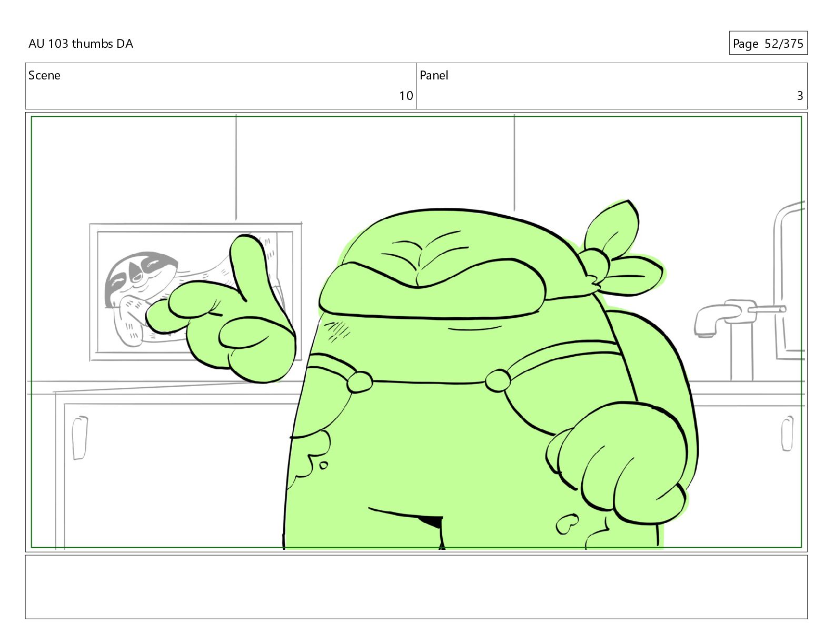Screen dimensions: 834x644
Task: Click the 'Scene' header label
Action: 44,75
